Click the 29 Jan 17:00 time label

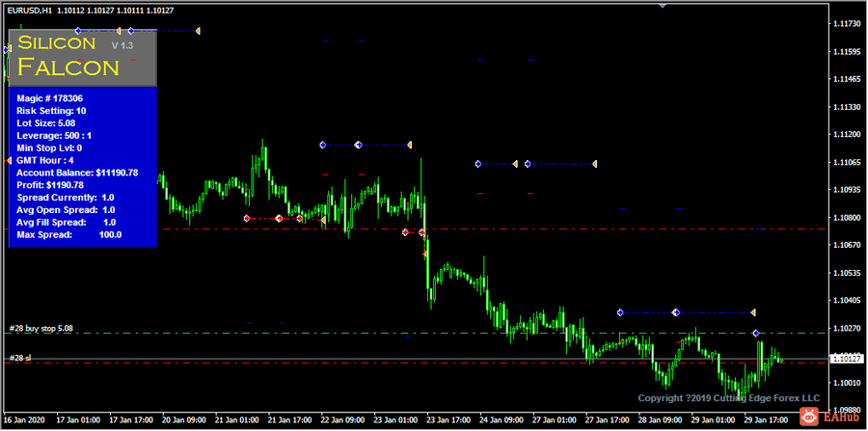point(765,420)
